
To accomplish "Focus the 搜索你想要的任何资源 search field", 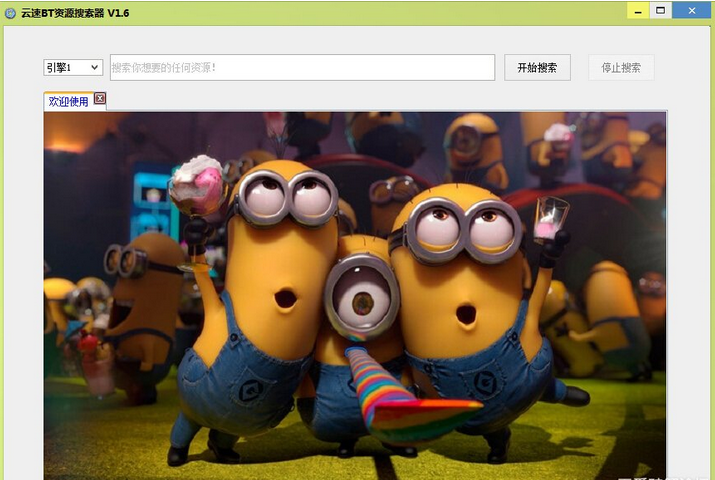I will click(302, 67).
